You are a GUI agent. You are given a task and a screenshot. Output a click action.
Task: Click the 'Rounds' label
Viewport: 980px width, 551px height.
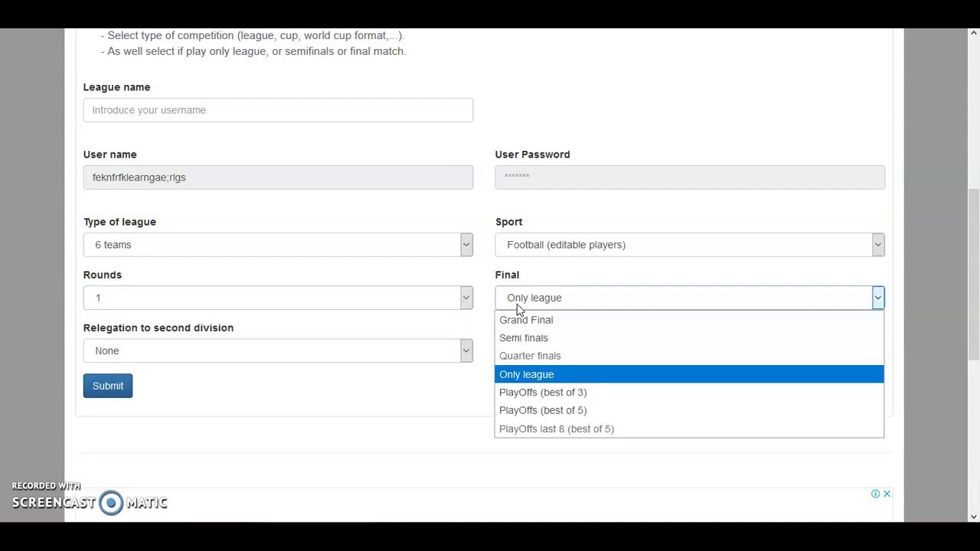(x=103, y=275)
